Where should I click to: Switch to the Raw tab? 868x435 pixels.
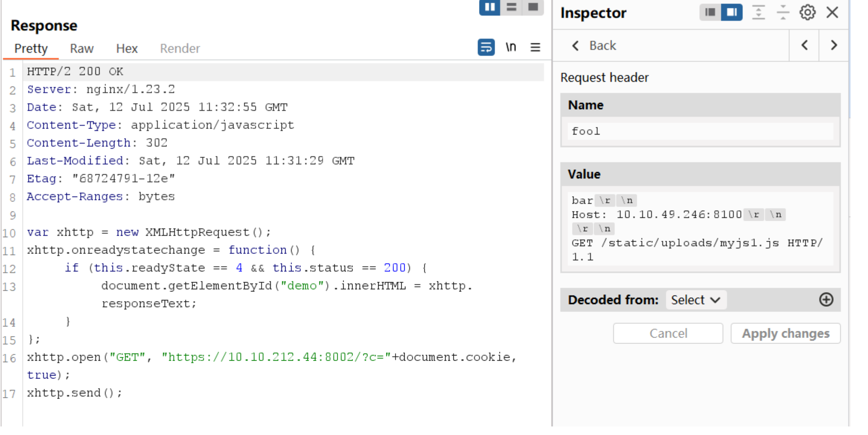(x=81, y=48)
